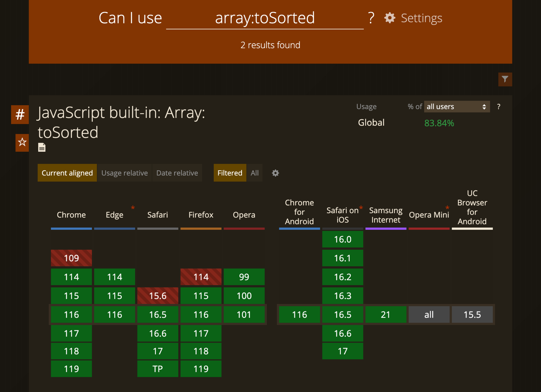Viewport: 541px width, 392px height.
Task: Select Edge version 115 cell
Action: pyautogui.click(x=114, y=296)
